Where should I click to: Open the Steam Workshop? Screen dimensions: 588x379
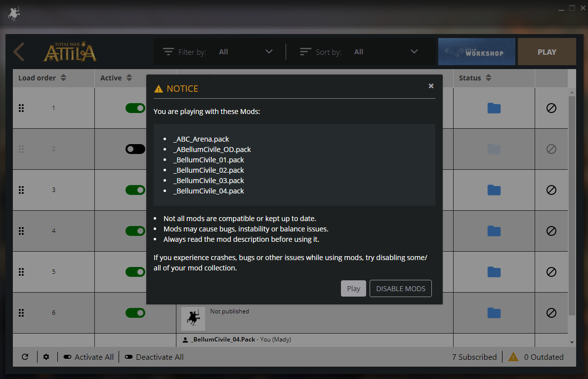[x=477, y=52]
